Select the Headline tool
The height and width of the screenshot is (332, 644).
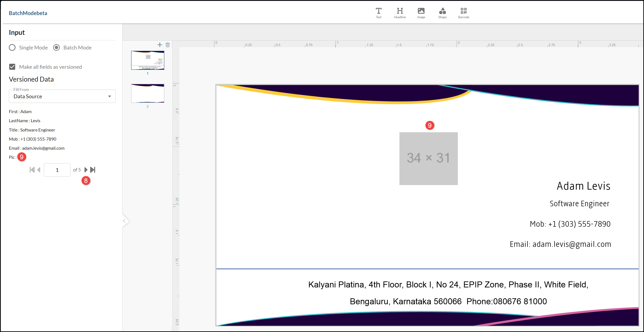400,12
